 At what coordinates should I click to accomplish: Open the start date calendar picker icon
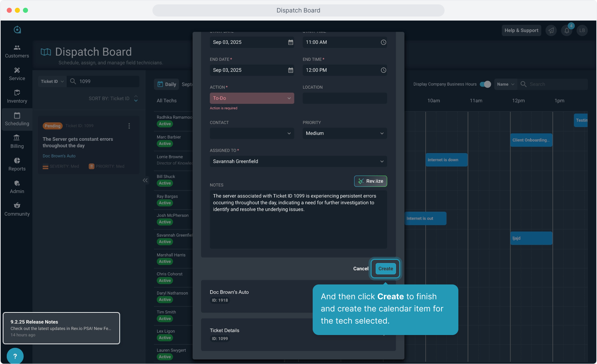290,42
